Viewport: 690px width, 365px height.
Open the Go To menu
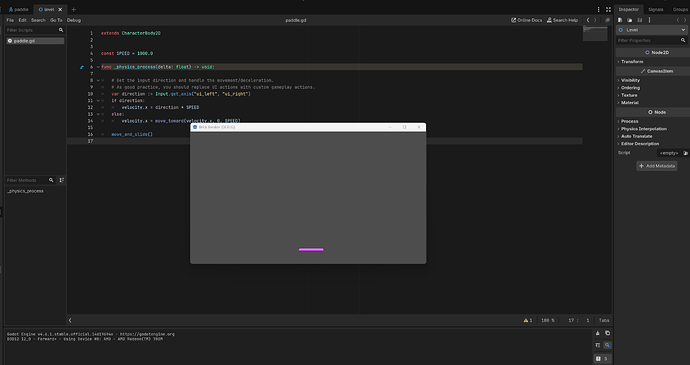[x=56, y=20]
